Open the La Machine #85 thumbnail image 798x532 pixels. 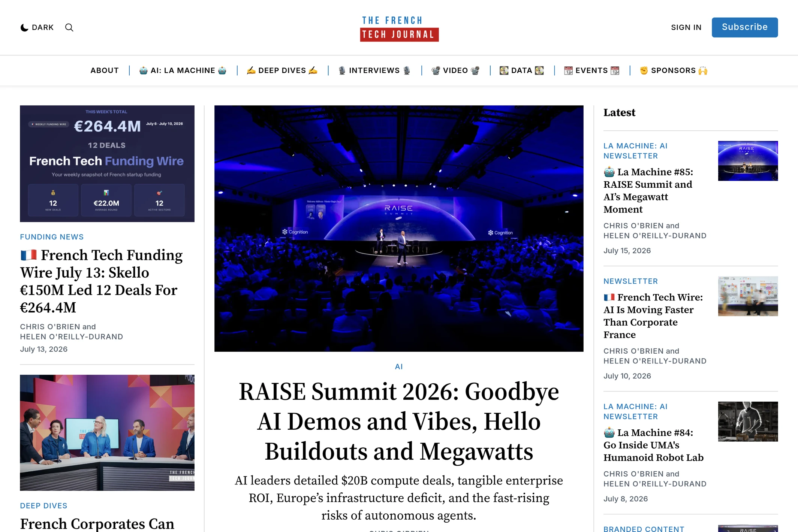748,161
